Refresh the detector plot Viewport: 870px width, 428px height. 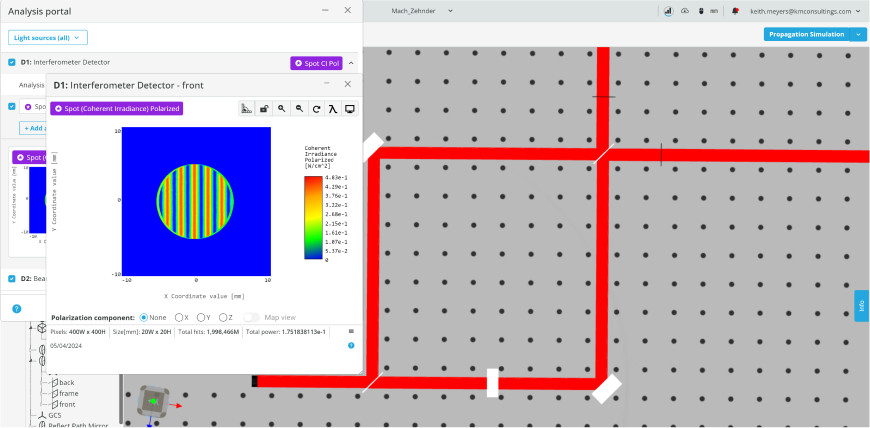click(x=316, y=109)
